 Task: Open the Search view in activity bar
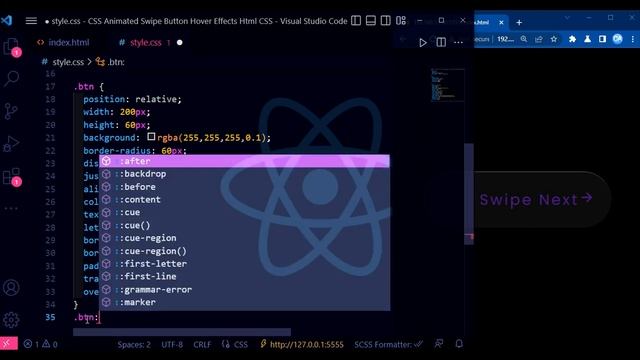click(11, 78)
